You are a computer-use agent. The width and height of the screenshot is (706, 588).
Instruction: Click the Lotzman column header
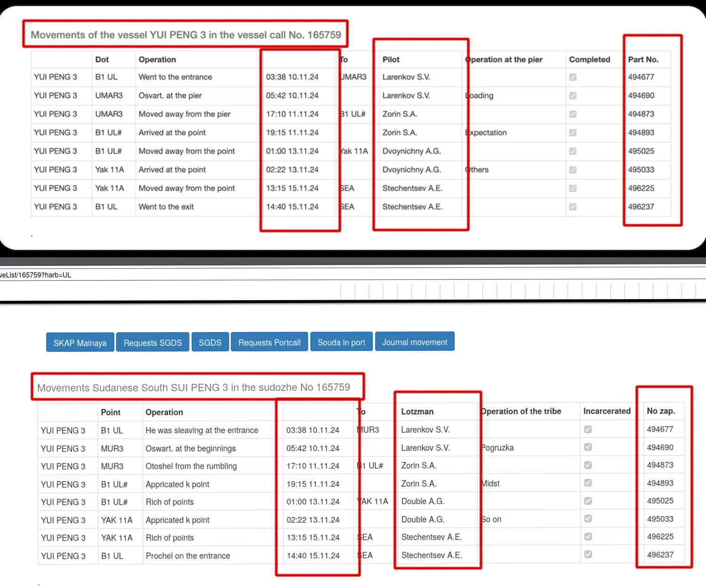tap(417, 412)
